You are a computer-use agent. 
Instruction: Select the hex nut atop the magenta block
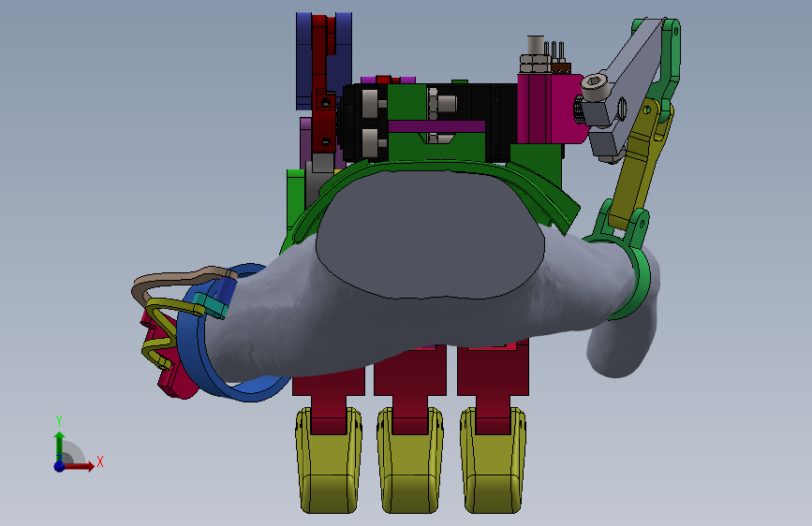[535, 64]
